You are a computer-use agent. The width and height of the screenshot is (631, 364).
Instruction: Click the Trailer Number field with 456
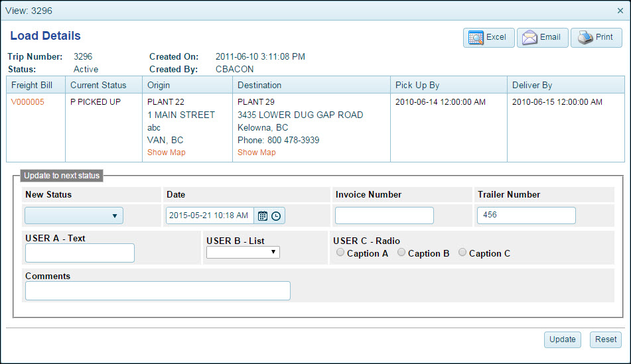[x=526, y=215]
